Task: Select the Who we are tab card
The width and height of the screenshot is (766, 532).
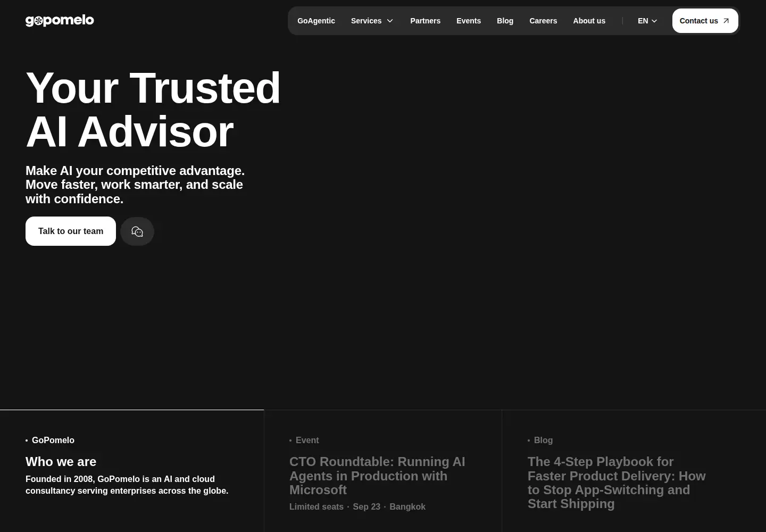Action: point(132,471)
